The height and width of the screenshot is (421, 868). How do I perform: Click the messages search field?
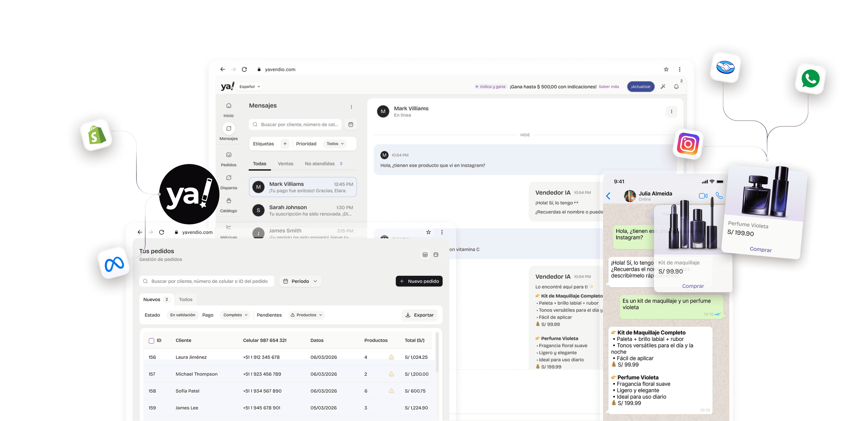point(295,124)
